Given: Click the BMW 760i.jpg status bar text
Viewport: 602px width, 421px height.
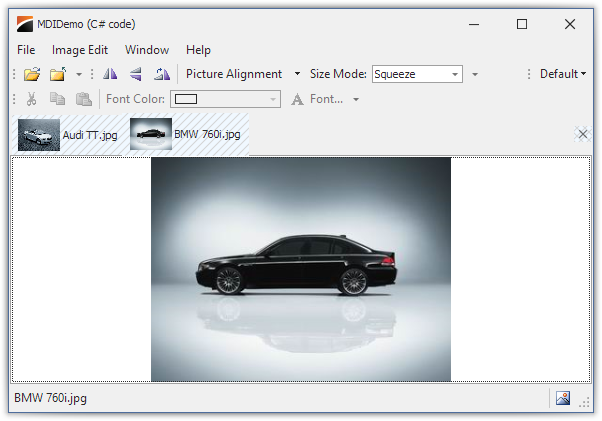Looking at the screenshot, I should (50, 398).
